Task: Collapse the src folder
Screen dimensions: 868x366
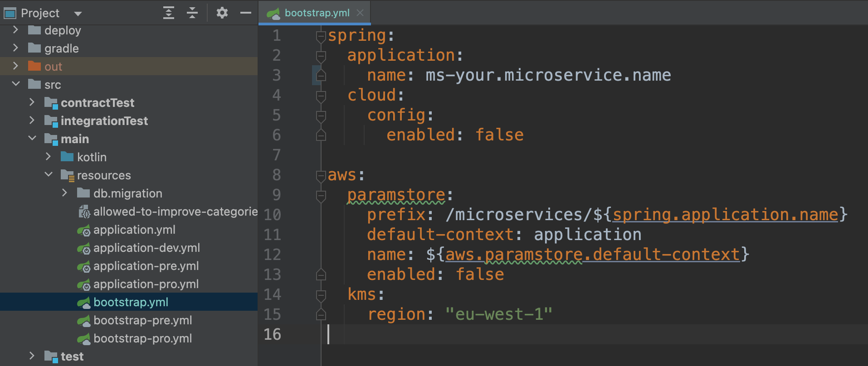Action: click(15, 84)
